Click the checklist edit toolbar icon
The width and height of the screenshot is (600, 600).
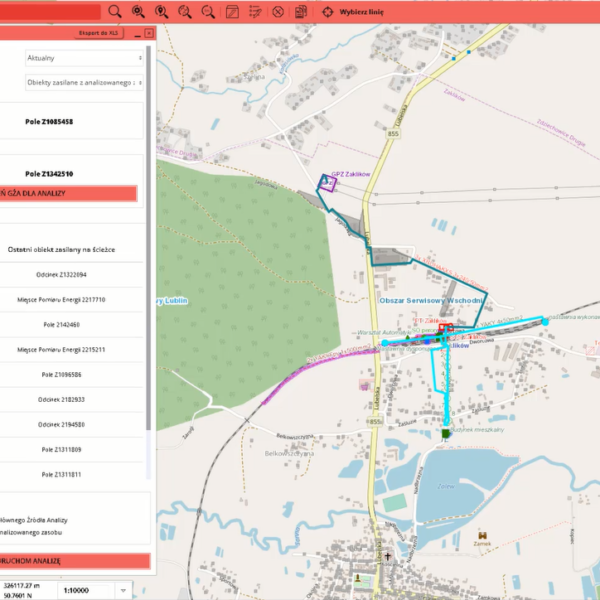click(x=255, y=11)
